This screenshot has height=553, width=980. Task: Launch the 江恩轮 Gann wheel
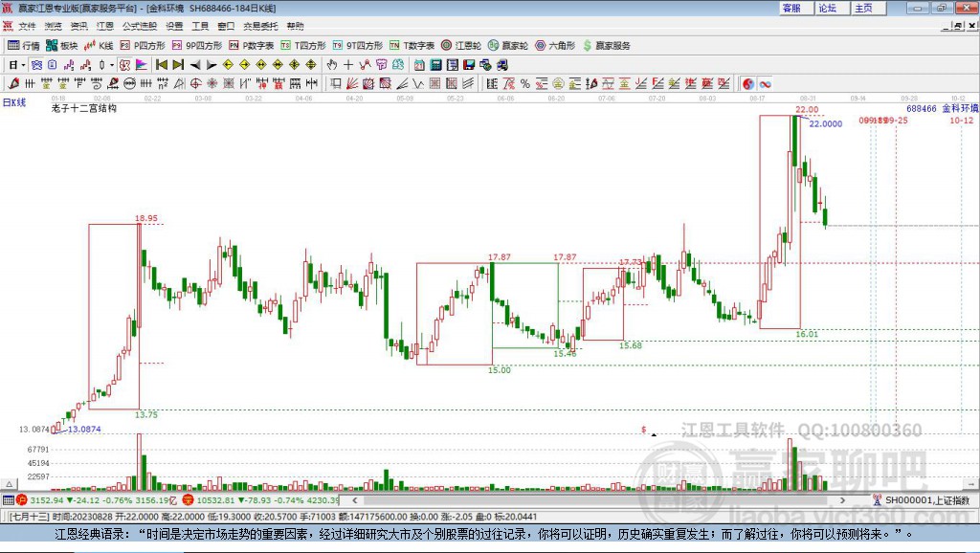461,46
